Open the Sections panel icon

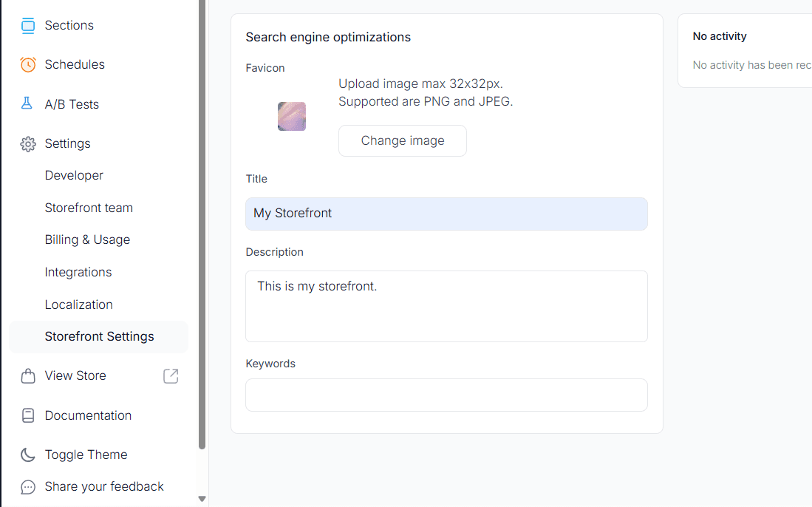click(28, 24)
